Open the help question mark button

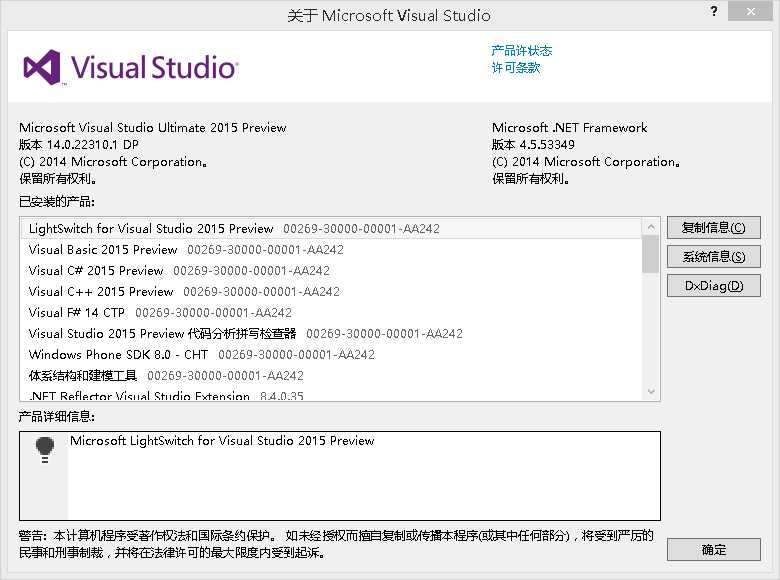[714, 11]
